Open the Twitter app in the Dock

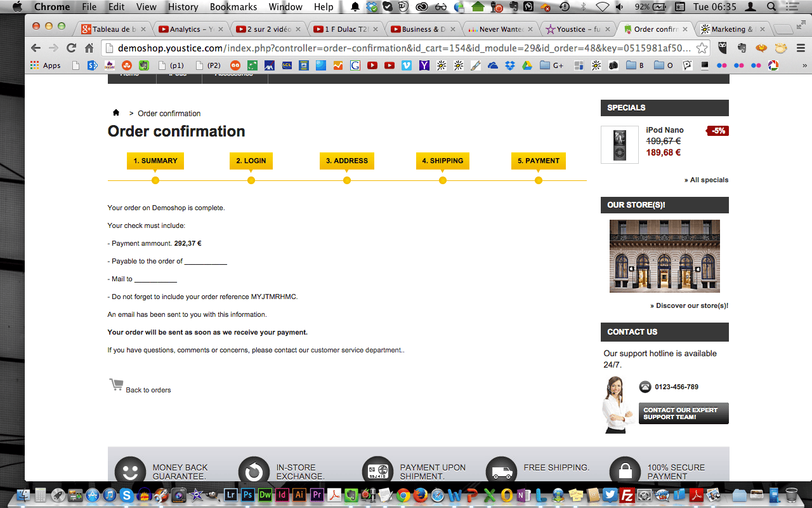[610, 495]
